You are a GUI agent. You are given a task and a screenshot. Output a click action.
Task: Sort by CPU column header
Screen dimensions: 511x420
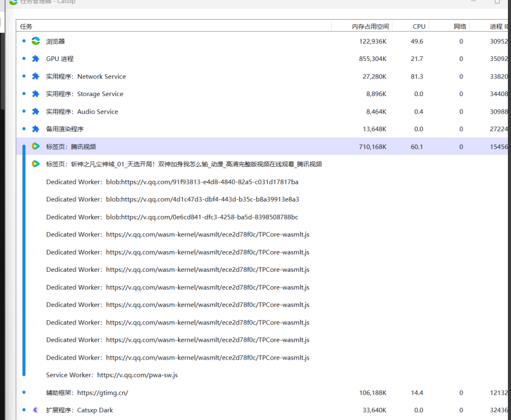tap(419, 26)
